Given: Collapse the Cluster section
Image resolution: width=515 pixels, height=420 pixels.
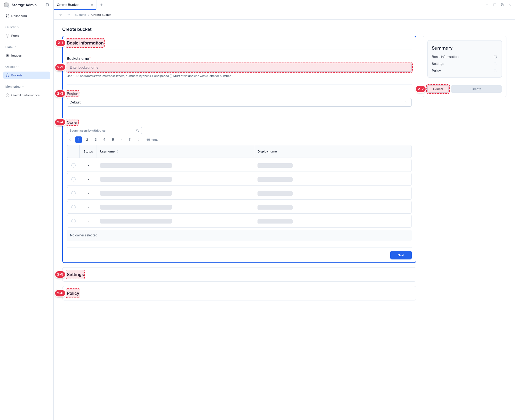Looking at the screenshot, I should [x=12, y=27].
